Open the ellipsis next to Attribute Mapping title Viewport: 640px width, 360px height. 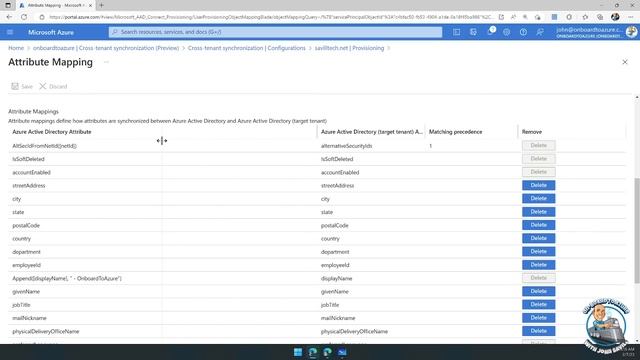coord(106,62)
